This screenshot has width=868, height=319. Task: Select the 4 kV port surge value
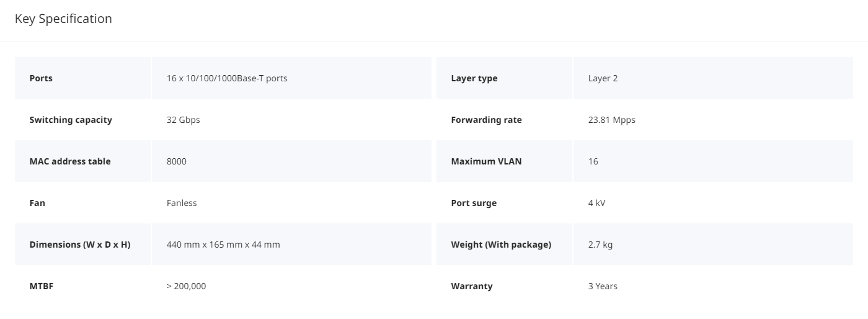tap(597, 203)
